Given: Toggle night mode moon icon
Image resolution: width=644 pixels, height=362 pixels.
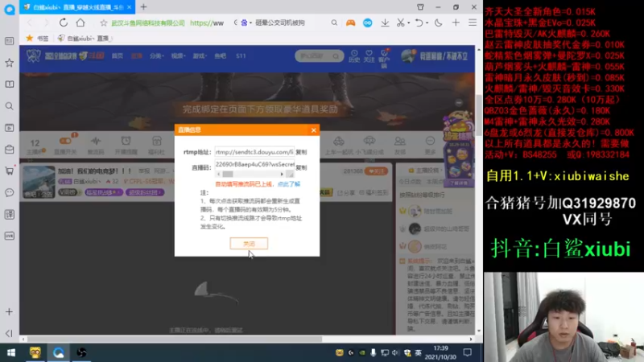Looking at the screenshot, I should 438,23.
